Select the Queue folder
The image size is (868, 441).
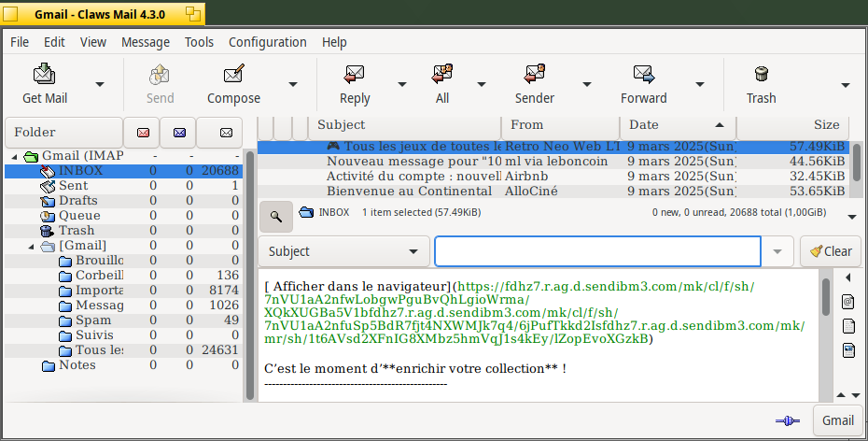[123, 216]
